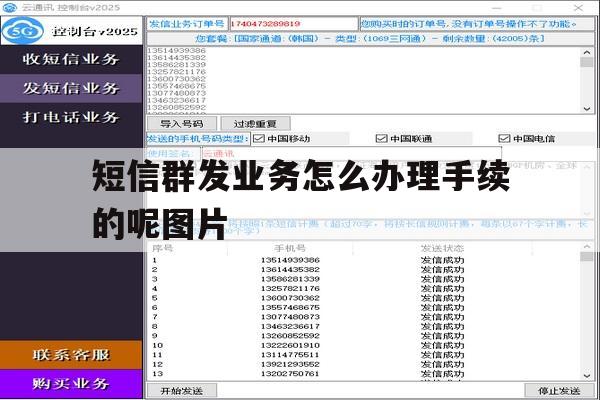Toggle the 中国联通 checkbox

(x=382, y=139)
